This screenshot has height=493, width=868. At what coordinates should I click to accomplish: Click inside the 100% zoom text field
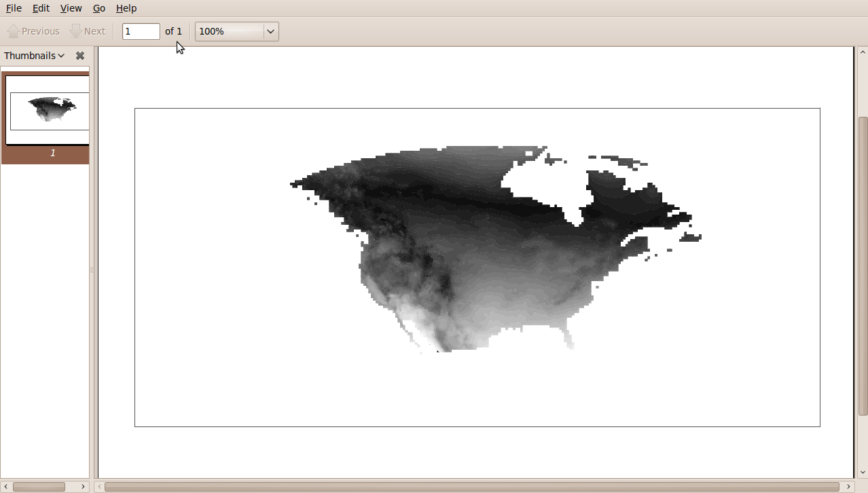coord(229,31)
